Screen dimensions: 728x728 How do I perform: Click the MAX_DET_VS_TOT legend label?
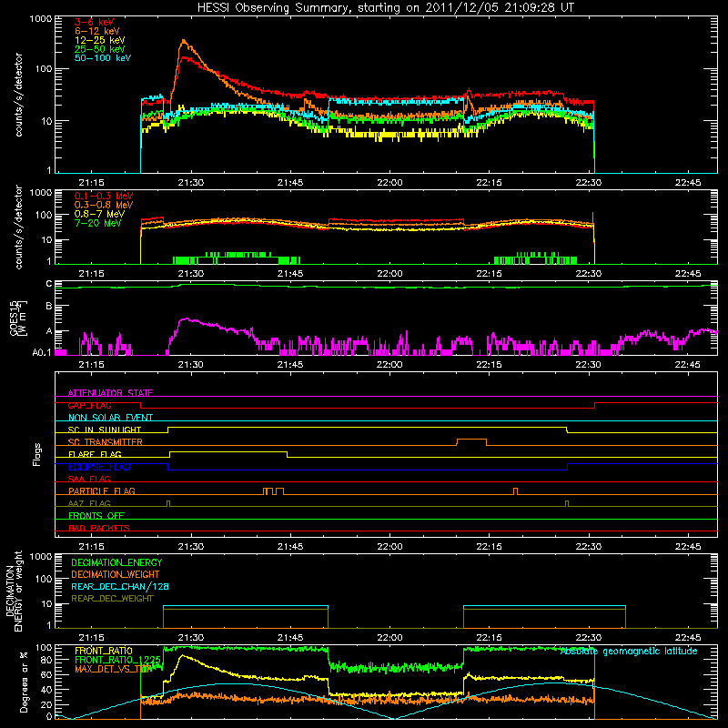click(x=113, y=669)
